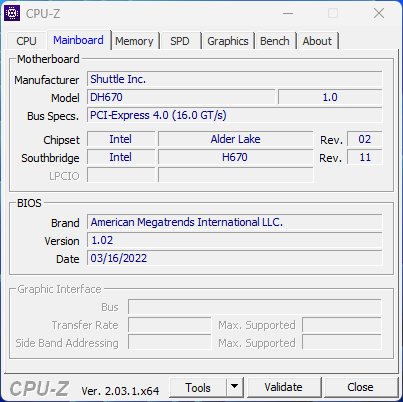Select the Bus Specs PCI-Express 4.0 value
Screen dimensions: 403x402
coord(235,115)
